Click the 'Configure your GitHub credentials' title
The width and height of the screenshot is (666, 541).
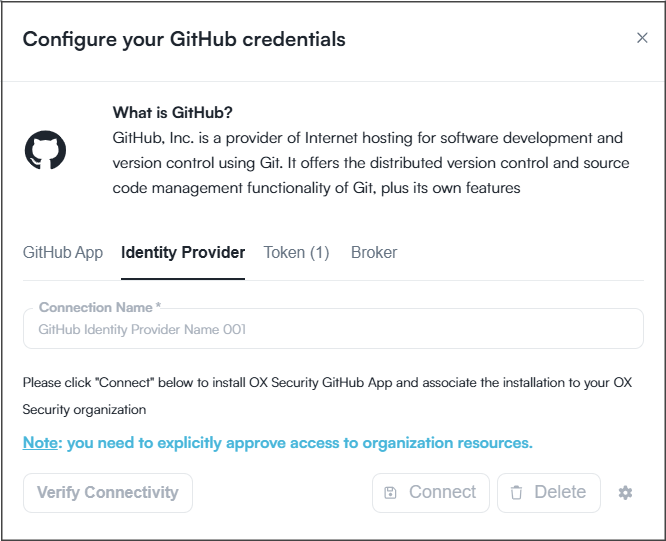pos(184,39)
